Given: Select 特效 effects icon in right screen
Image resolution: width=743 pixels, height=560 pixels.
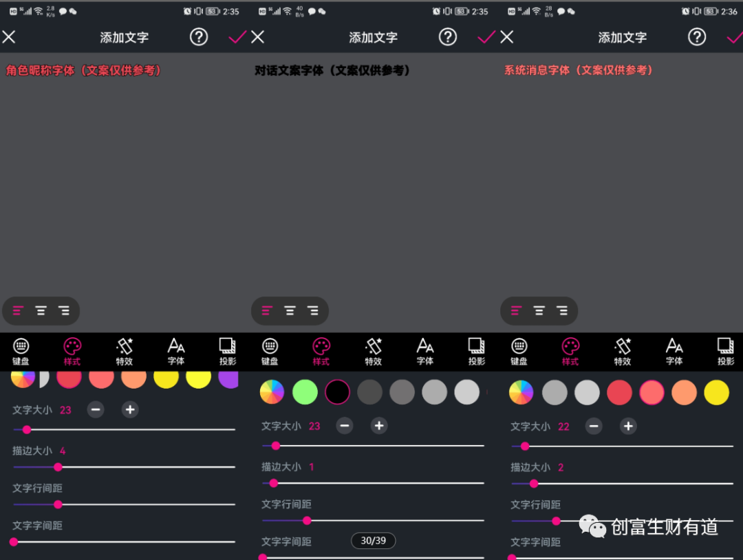Looking at the screenshot, I should click(623, 351).
